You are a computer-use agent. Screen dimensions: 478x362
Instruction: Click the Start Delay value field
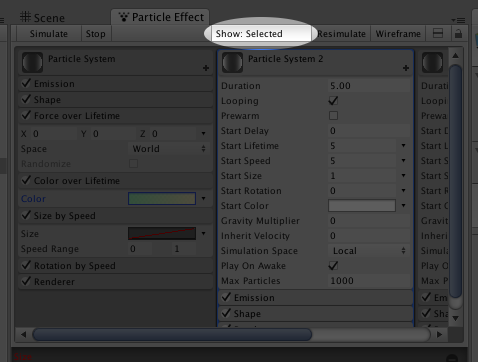point(369,131)
